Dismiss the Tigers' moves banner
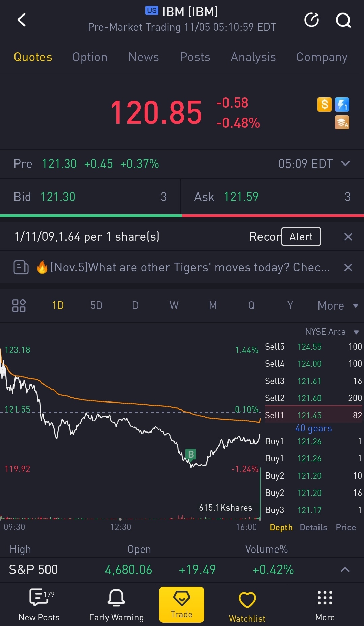Screen dimensions: 364x626 [x=348, y=268]
